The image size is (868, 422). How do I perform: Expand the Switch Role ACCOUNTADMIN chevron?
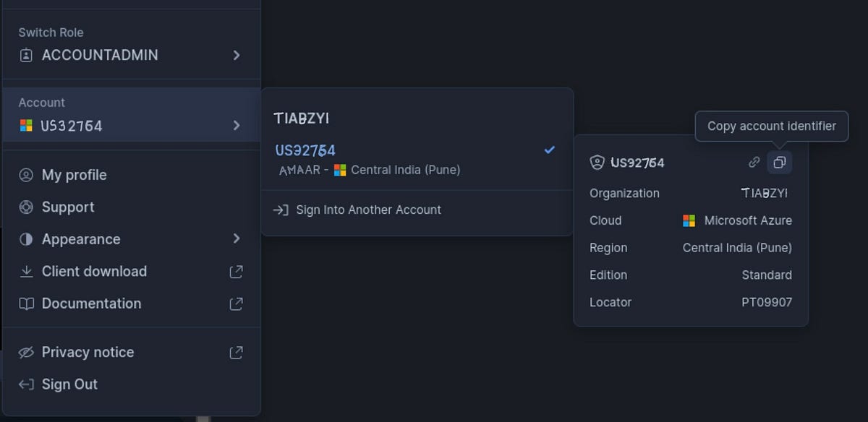236,55
